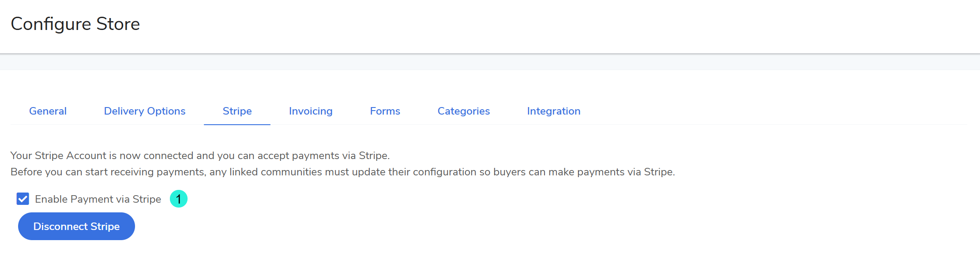980x267 pixels.
Task: Open the Invoicing tab
Action: pos(311,111)
